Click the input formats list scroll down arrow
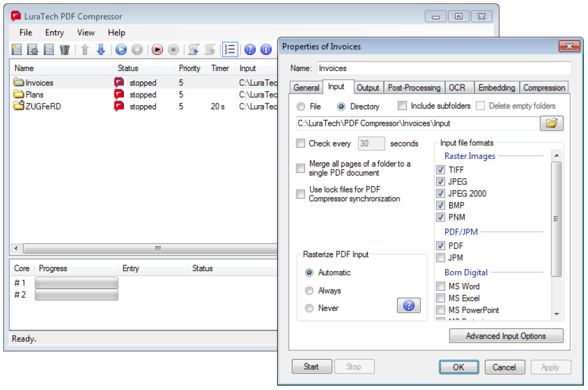Screen dimensions: 588x390 click(557, 314)
